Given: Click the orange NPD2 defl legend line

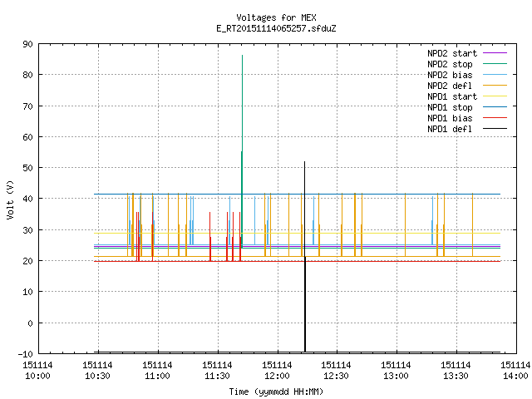Looking at the screenshot, I should coord(495,85).
